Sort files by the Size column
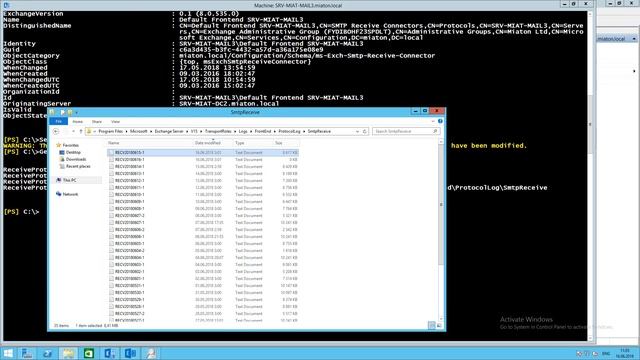The height and width of the screenshot is (360, 640). [x=286, y=143]
